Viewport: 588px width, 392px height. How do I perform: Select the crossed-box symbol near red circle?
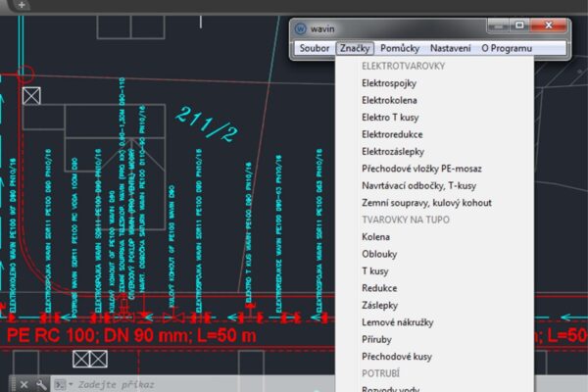pos(31,96)
